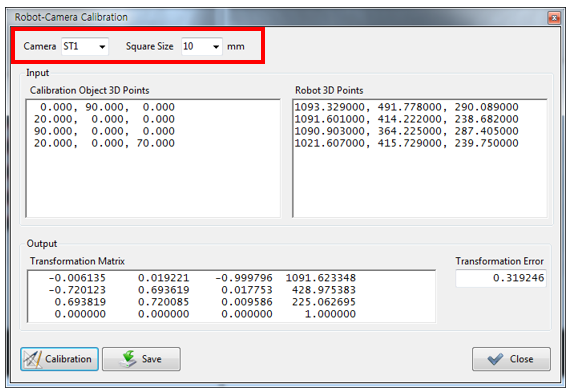This screenshot has height=392, width=569.
Task: Click the Robot 3D Points text area
Action: [419, 158]
